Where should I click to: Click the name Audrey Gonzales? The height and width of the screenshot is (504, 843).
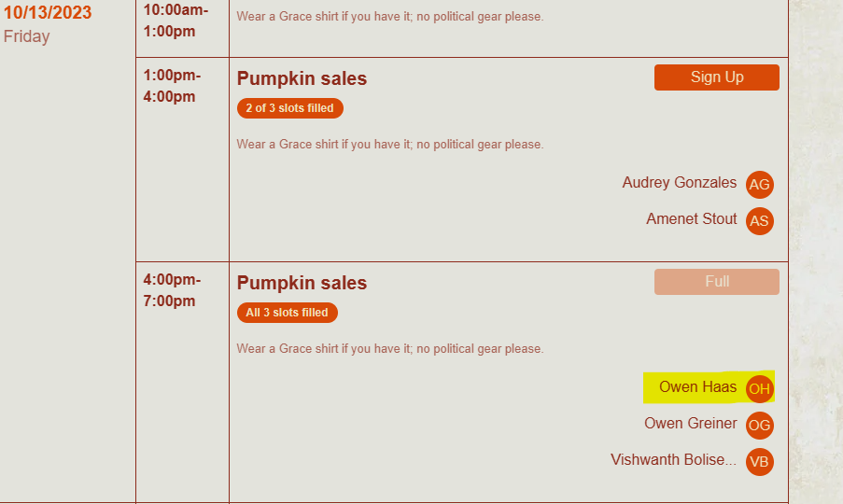[679, 183]
